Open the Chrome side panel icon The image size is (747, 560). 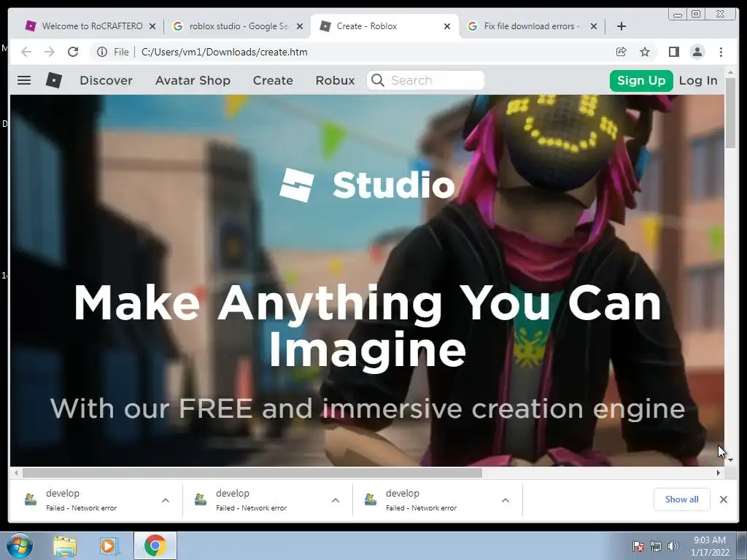click(x=673, y=52)
